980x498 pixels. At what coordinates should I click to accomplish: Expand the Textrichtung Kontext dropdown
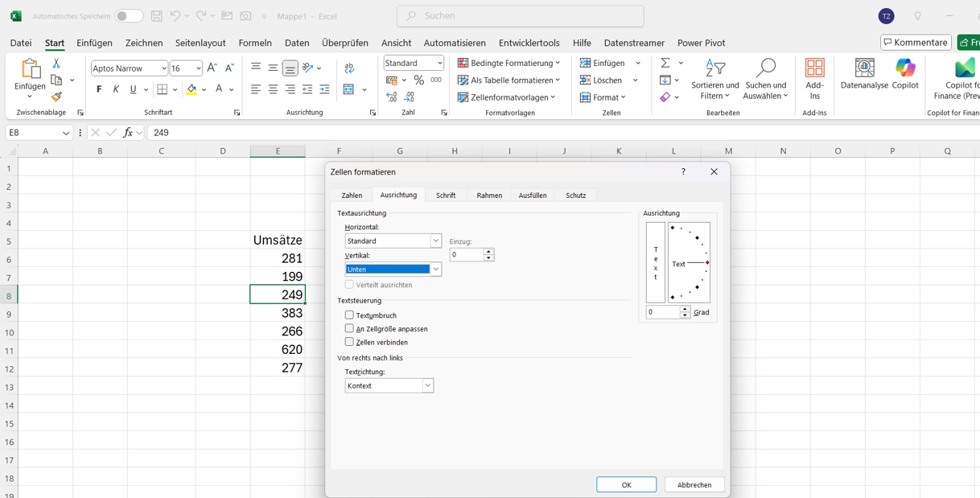click(427, 386)
